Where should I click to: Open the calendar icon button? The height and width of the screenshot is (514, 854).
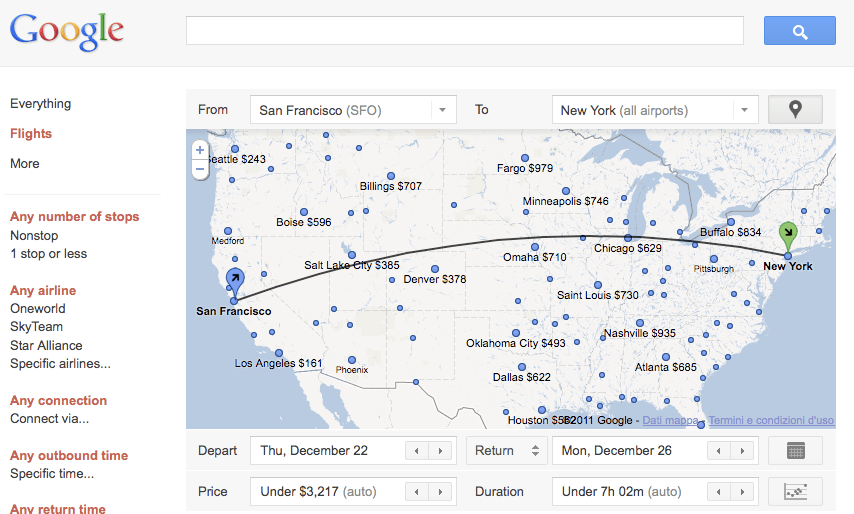pos(795,451)
